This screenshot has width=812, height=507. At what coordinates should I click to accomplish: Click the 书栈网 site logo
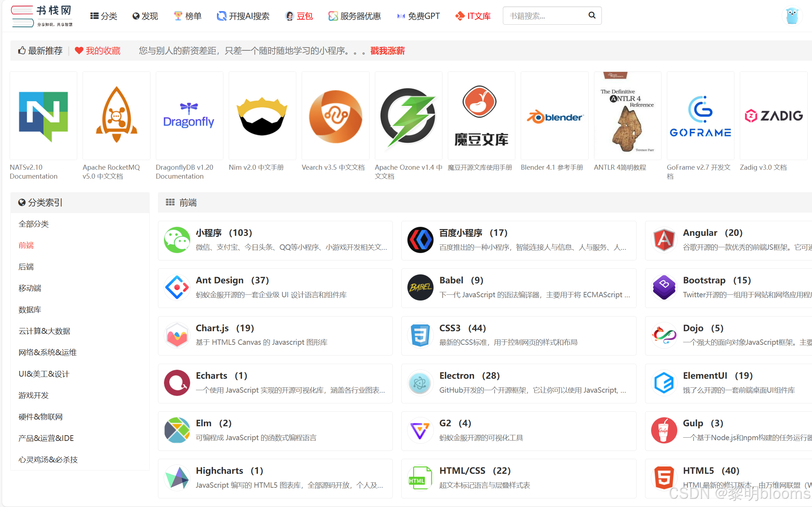pyautogui.click(x=42, y=16)
